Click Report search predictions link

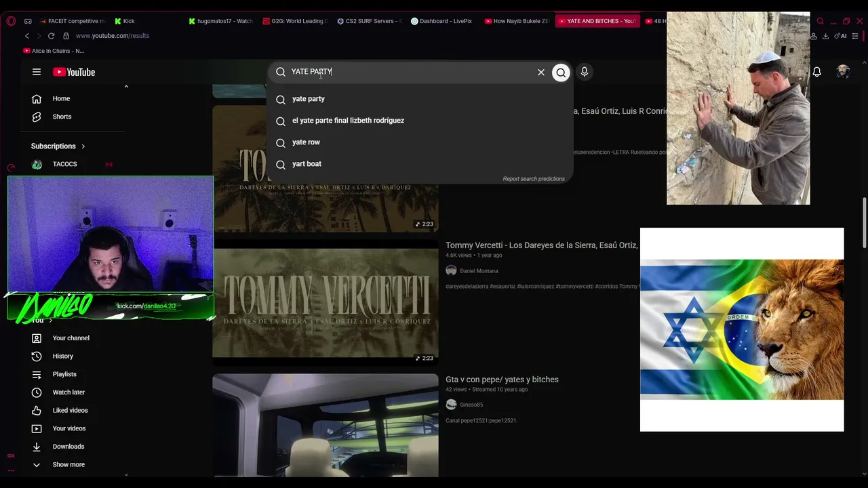(534, 179)
